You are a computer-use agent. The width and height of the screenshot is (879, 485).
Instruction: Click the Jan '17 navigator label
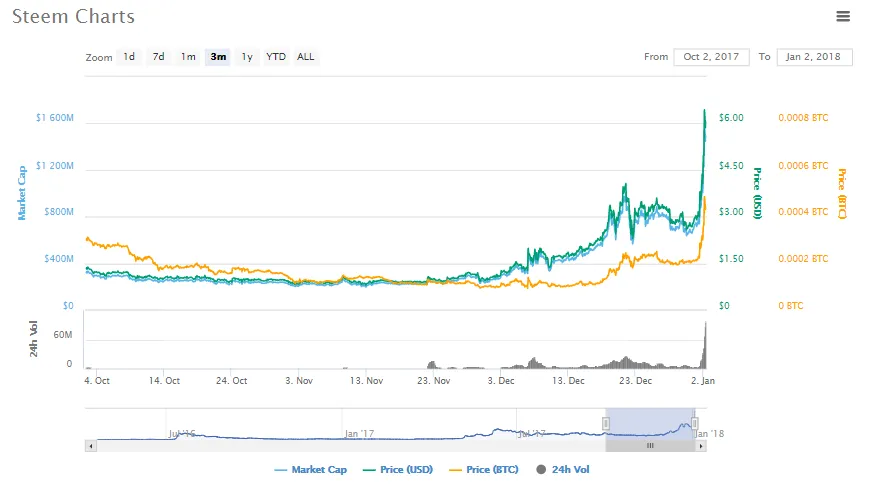tap(359, 434)
